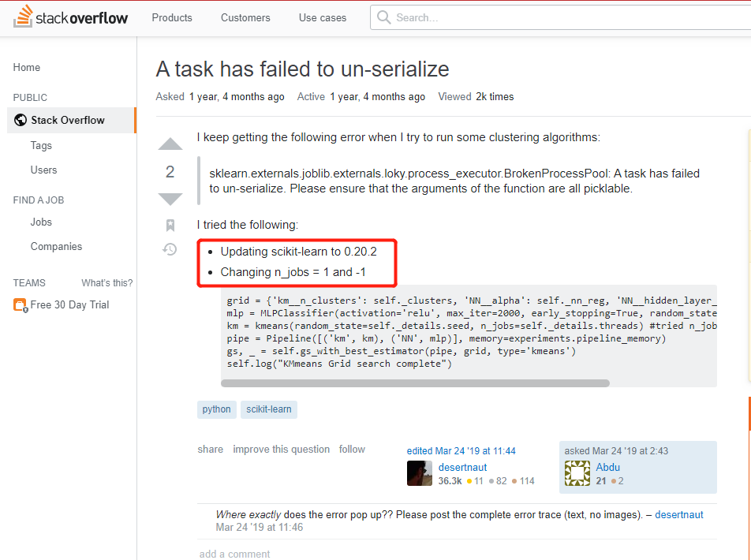751x560 pixels.
Task: Select the scikit-learn tag
Action: pyautogui.click(x=269, y=409)
